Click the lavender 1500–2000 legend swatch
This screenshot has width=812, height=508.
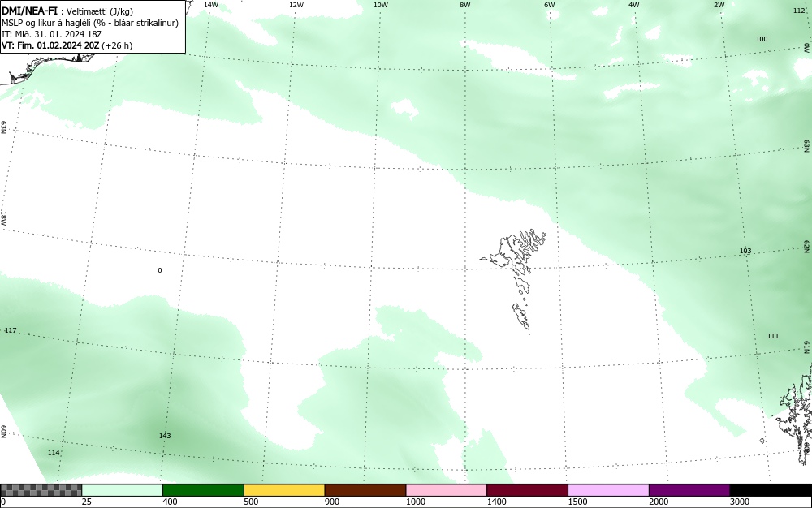click(608, 490)
